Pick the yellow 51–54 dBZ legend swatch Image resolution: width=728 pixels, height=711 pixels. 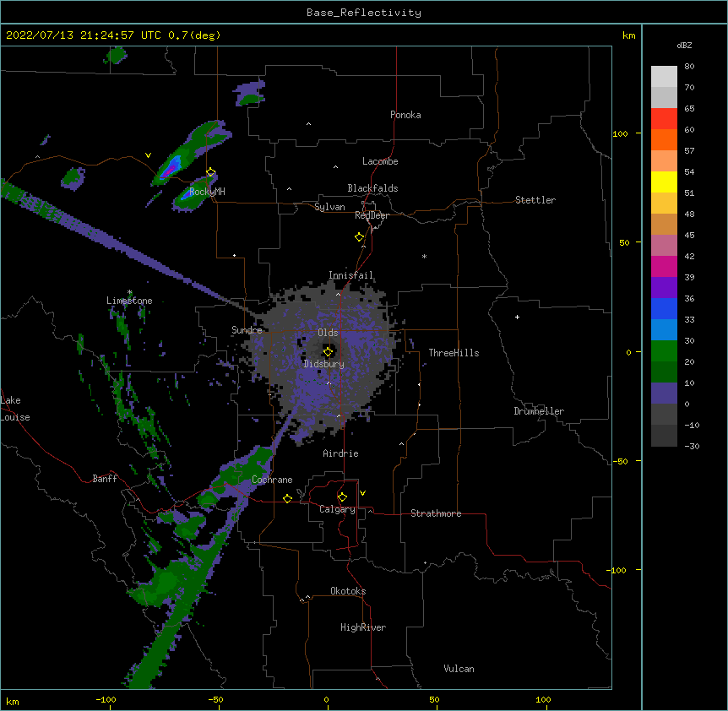click(664, 182)
